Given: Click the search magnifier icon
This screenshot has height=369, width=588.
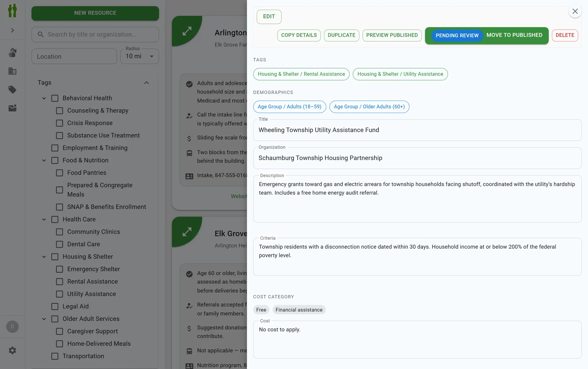Looking at the screenshot, I should 40,35.
